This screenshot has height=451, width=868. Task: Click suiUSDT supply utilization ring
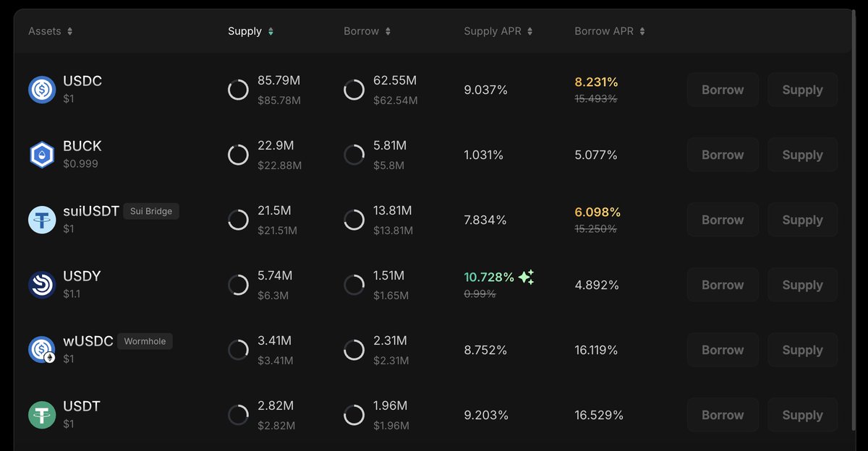[238, 220]
